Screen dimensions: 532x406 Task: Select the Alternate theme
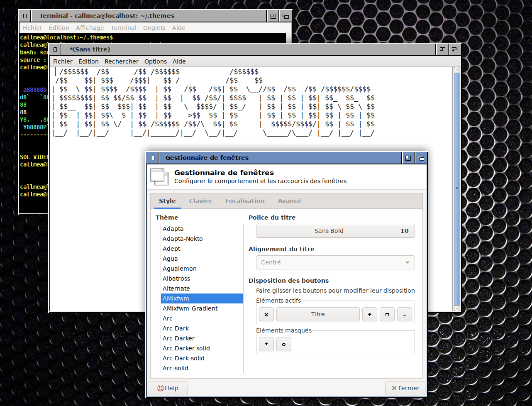pyautogui.click(x=202, y=289)
